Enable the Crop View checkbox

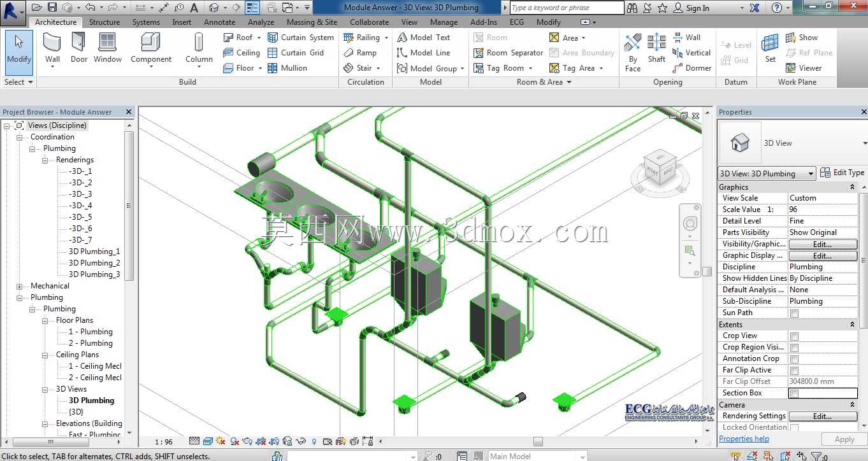(794, 336)
